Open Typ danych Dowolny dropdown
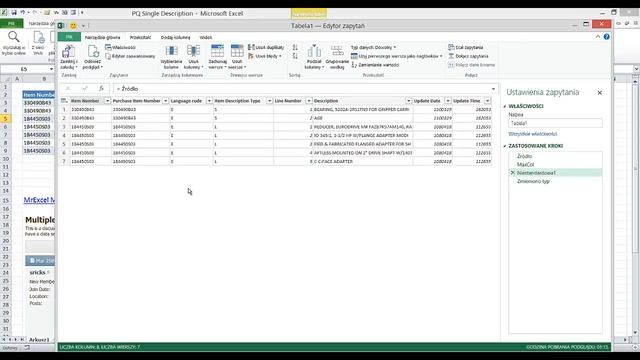The width and height of the screenshot is (640, 360). coord(373,47)
